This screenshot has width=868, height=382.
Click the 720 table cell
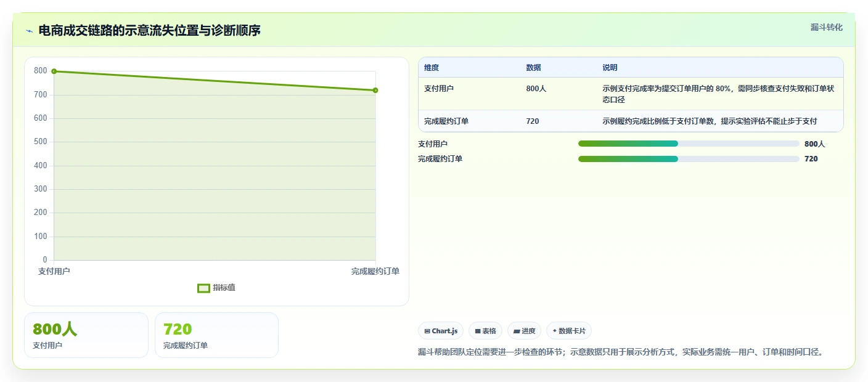(x=533, y=121)
